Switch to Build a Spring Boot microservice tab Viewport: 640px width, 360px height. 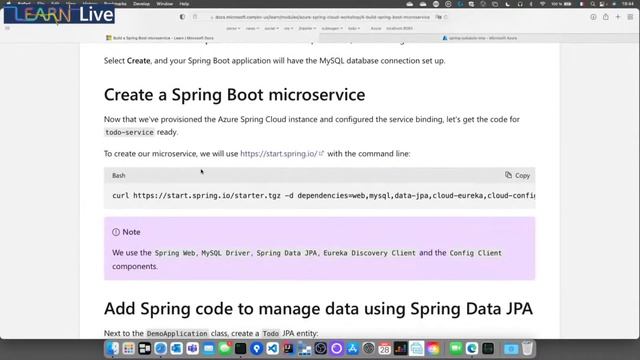click(160, 38)
